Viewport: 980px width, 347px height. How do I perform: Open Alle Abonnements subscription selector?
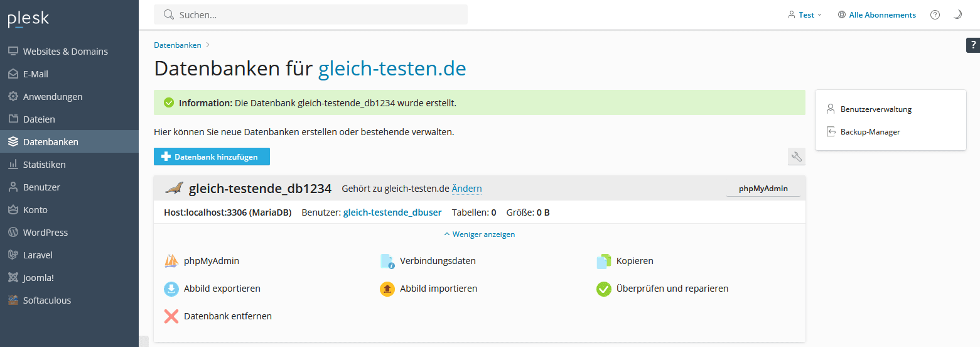point(877,15)
